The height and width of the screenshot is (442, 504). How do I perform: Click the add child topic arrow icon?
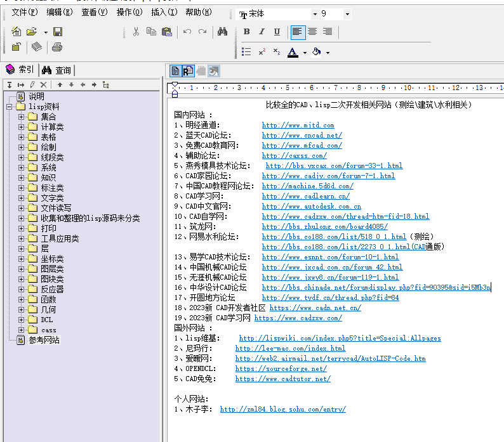(21, 85)
